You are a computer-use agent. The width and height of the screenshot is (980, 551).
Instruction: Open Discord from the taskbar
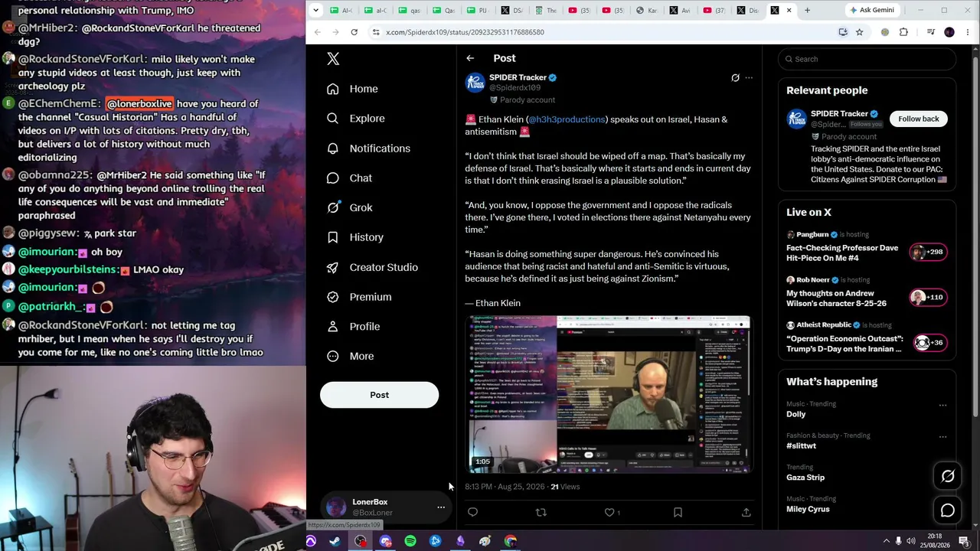(x=385, y=541)
